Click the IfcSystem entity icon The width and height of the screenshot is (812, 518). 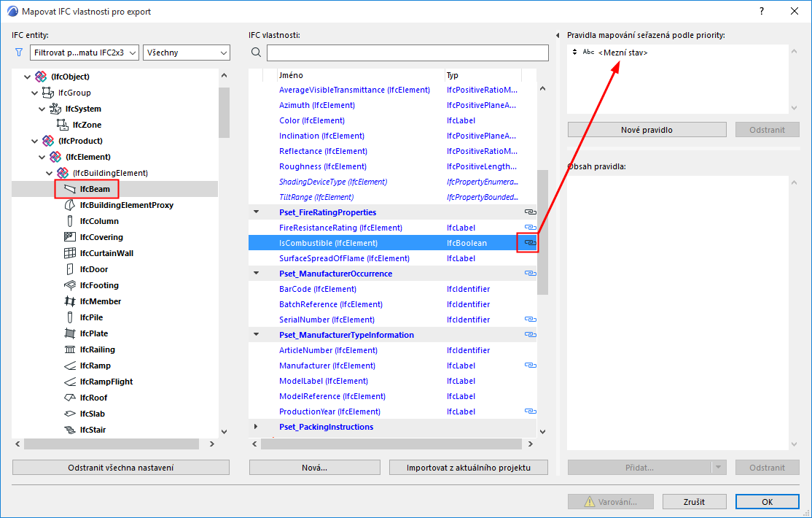tap(55, 109)
